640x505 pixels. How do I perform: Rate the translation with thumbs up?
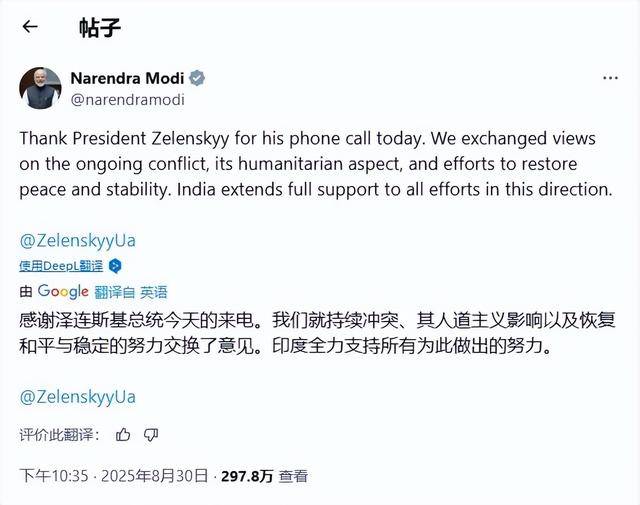(x=123, y=434)
